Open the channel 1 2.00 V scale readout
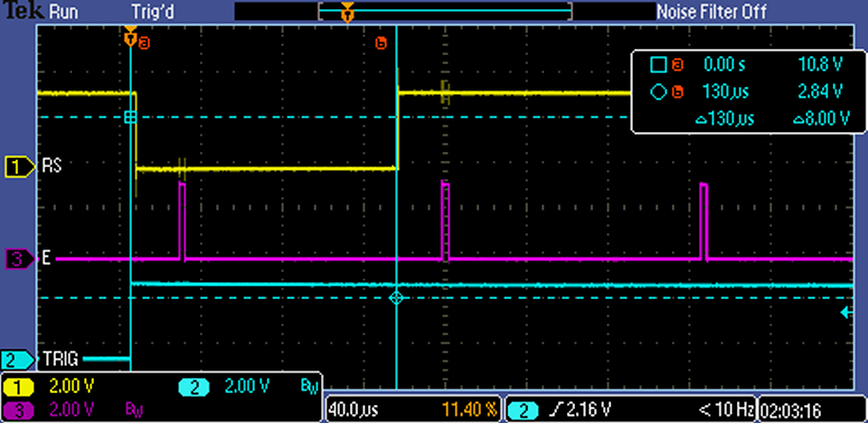The image size is (868, 423). 69,387
